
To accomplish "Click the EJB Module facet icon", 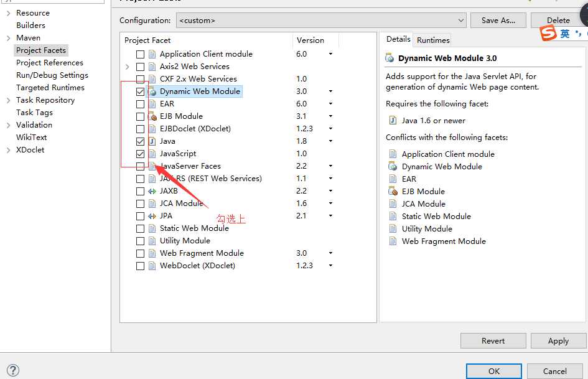I will (x=152, y=116).
